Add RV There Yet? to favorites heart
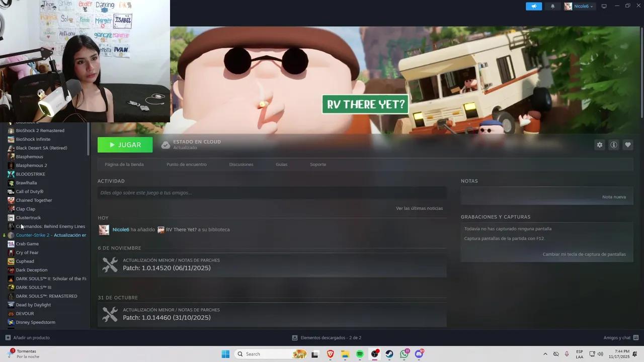This screenshot has height=362, width=644. click(628, 145)
